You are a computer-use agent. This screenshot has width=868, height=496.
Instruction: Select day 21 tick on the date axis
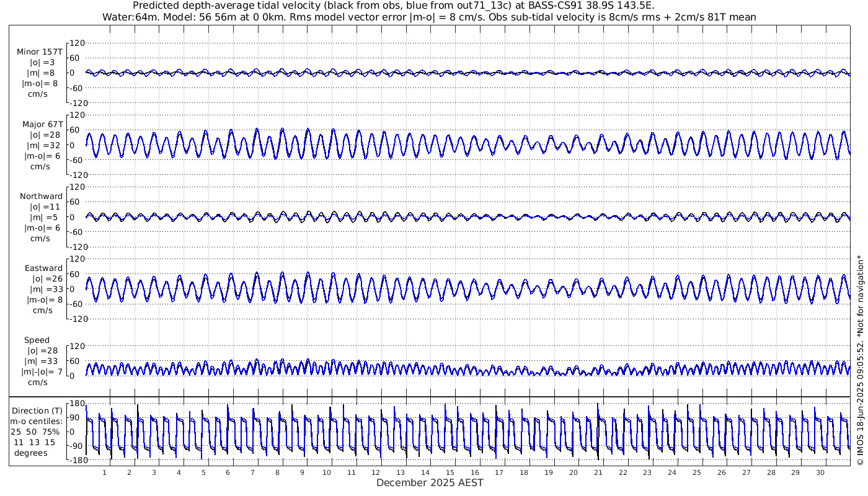click(x=598, y=472)
